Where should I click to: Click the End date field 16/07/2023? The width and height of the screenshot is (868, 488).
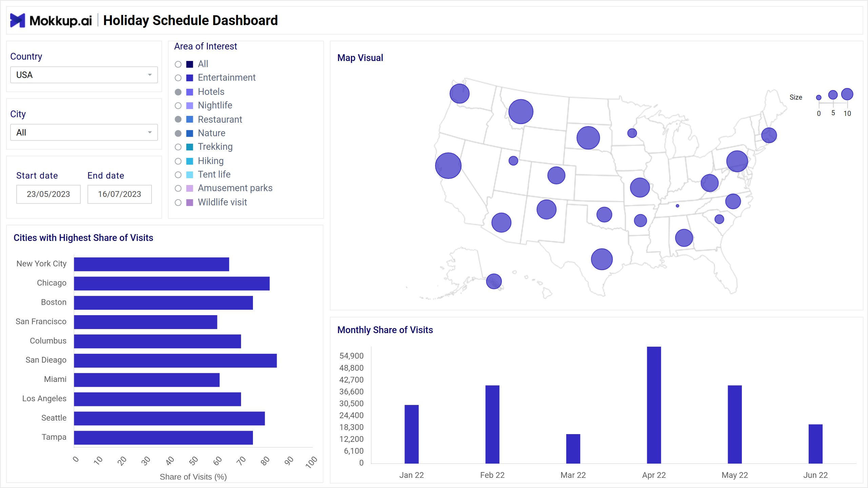click(x=119, y=194)
